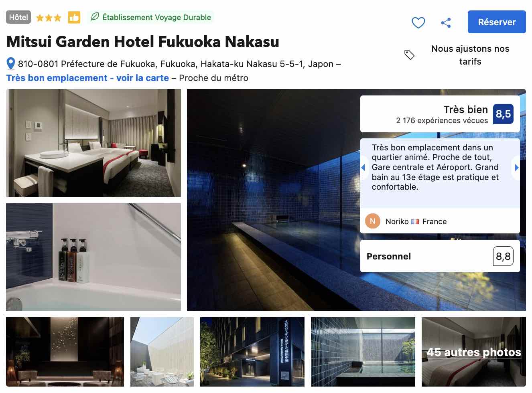Click the sustainable travel leaf icon
The height and width of the screenshot is (393, 532).
click(x=95, y=17)
